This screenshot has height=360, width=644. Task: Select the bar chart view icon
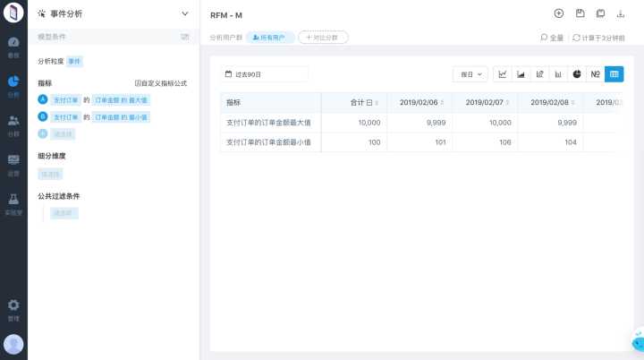(x=558, y=74)
